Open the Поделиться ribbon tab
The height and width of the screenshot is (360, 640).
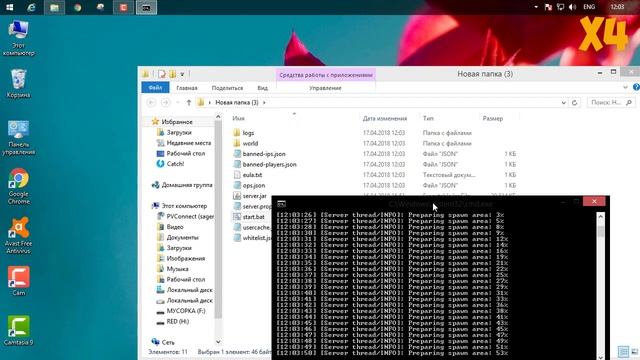[227, 88]
